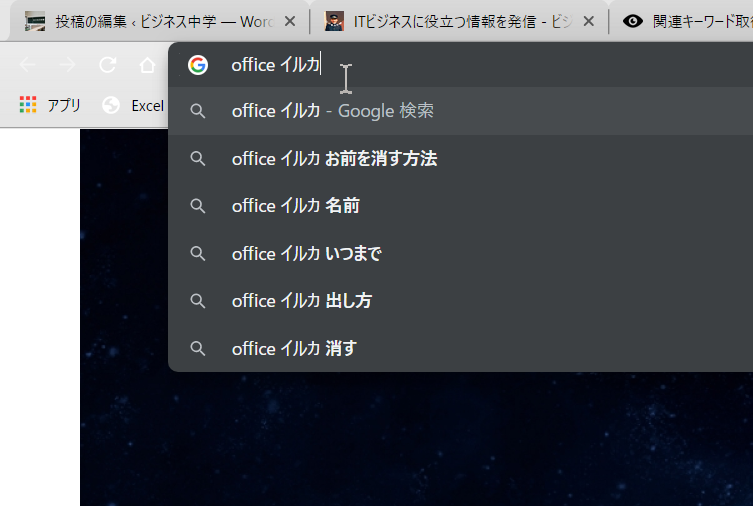Screen dimensions: 753x506
Task: Click search icon beside 'office イルカ いつまで'
Action: point(198,253)
